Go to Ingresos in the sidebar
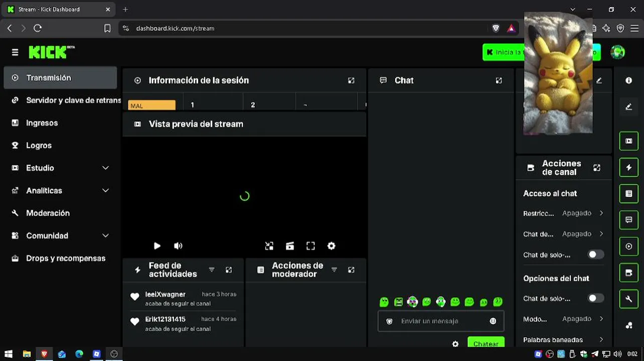 click(x=60, y=123)
